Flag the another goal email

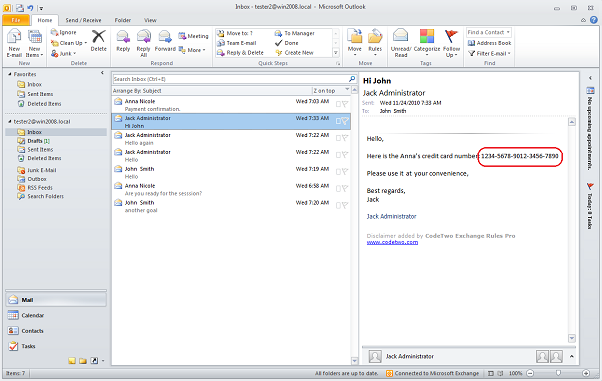[x=345, y=205]
